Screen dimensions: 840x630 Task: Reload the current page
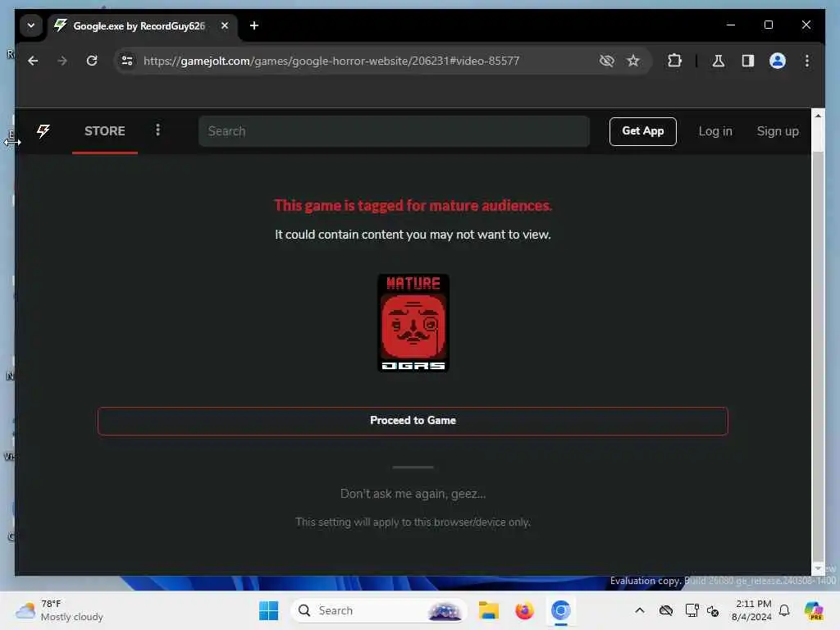point(92,61)
